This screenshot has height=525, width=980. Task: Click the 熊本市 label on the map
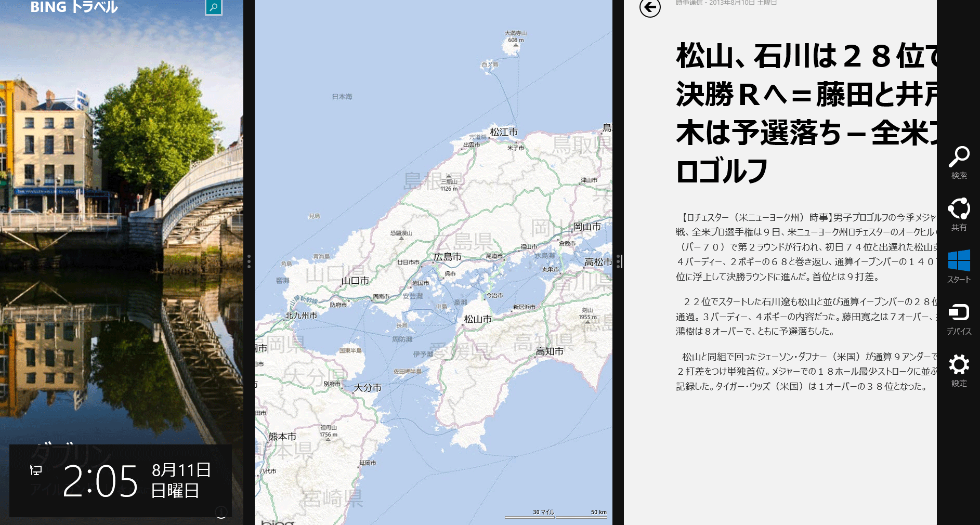tap(282, 437)
